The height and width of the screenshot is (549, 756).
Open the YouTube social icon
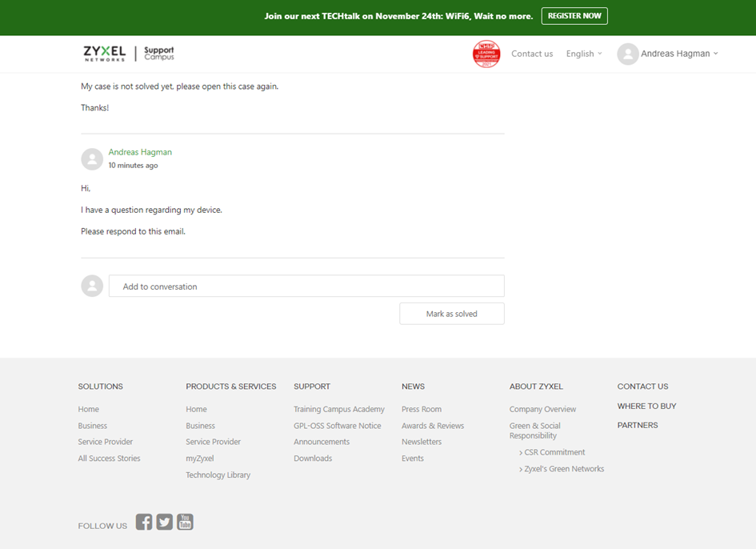pyautogui.click(x=185, y=523)
